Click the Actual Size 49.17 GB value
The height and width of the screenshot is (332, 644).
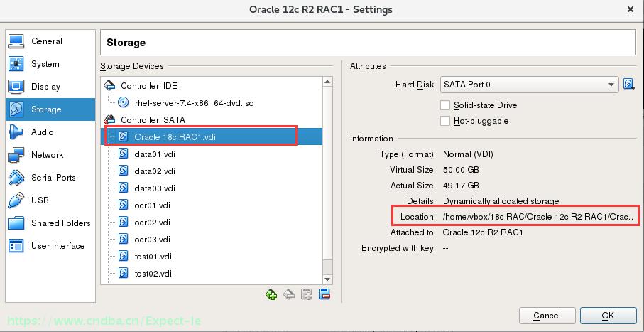click(x=461, y=186)
